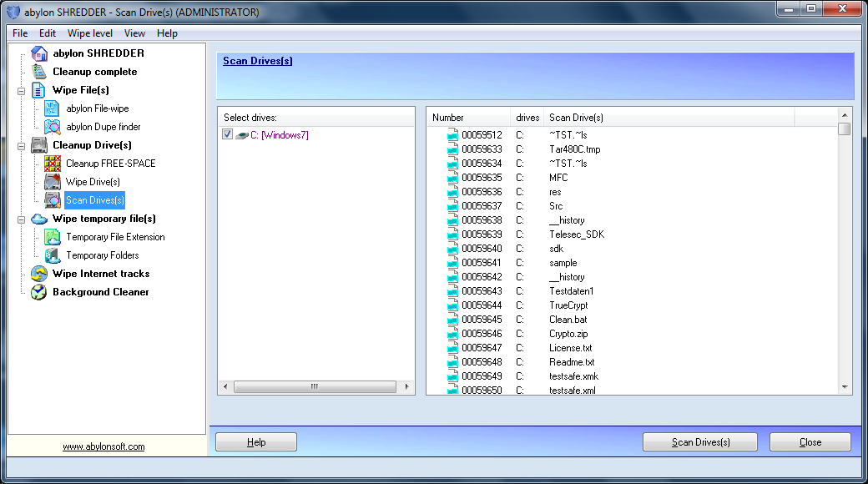Click the abylon SHREDDER home icon
Image resolution: width=868 pixels, height=484 pixels.
(39, 53)
